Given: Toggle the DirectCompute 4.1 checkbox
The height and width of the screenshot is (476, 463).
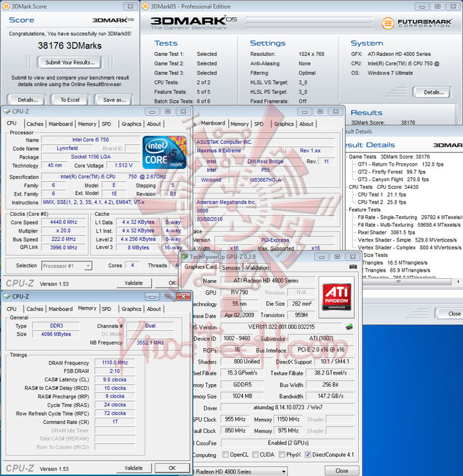Looking at the screenshot, I should 308,454.
